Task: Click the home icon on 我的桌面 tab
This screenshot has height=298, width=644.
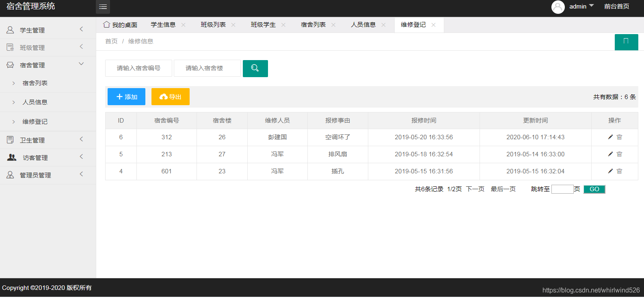Action: point(106,24)
